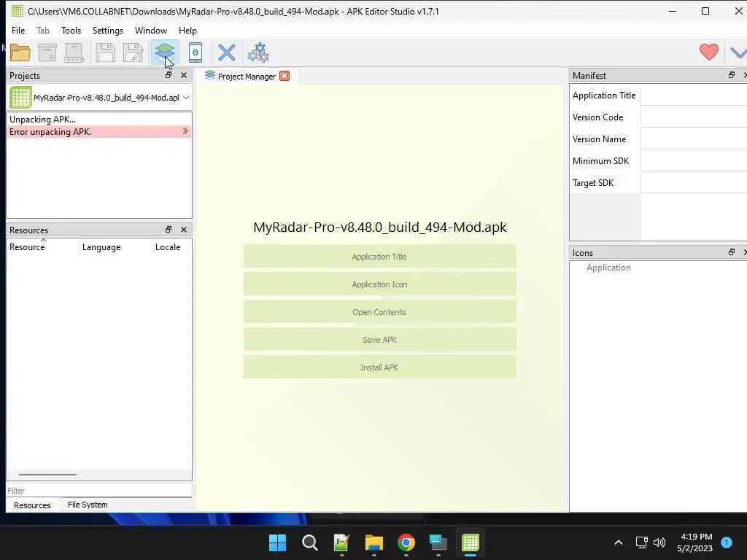Sort by Resource column header
Viewport: 747px width, 560px height.
[x=43, y=247]
